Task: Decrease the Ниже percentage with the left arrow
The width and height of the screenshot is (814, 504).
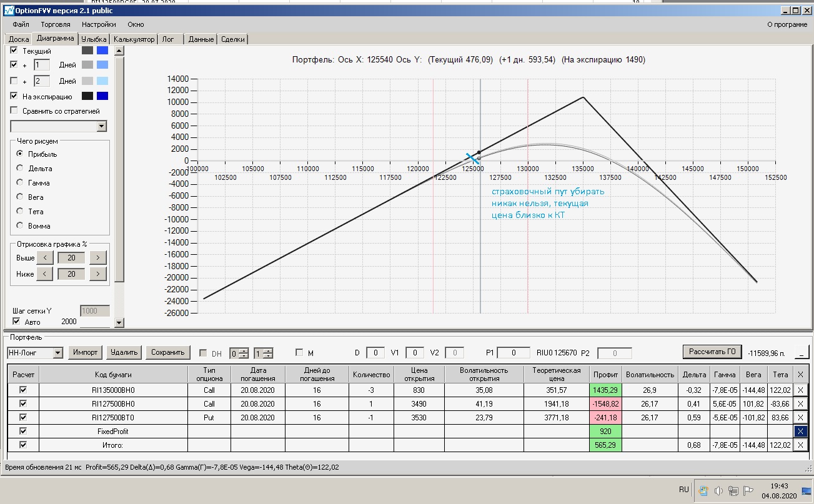Action: pos(44,274)
